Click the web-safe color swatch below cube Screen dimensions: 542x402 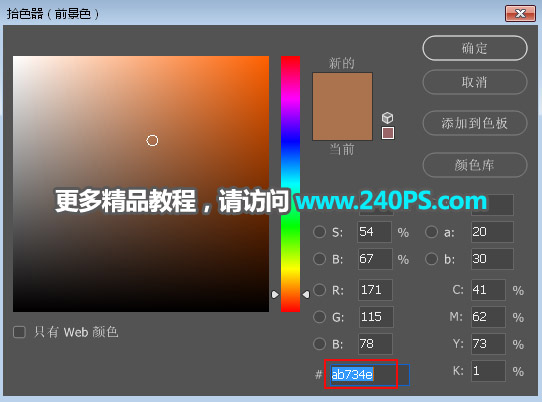[388, 133]
